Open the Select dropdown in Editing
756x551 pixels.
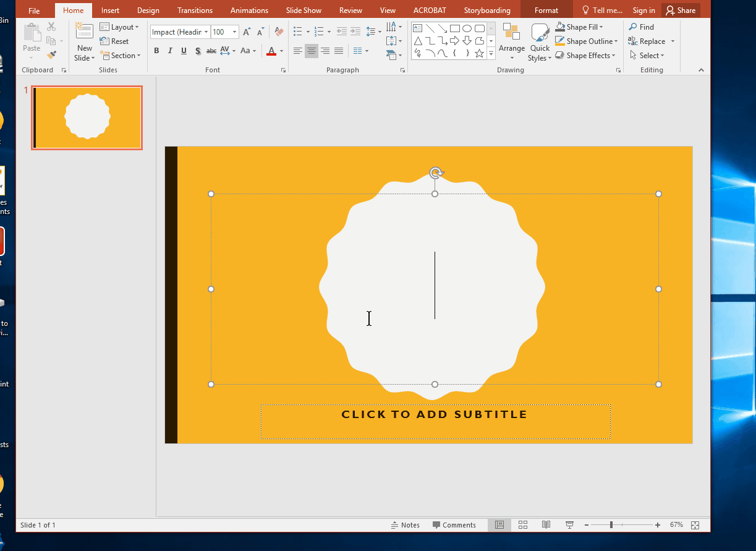click(x=646, y=56)
